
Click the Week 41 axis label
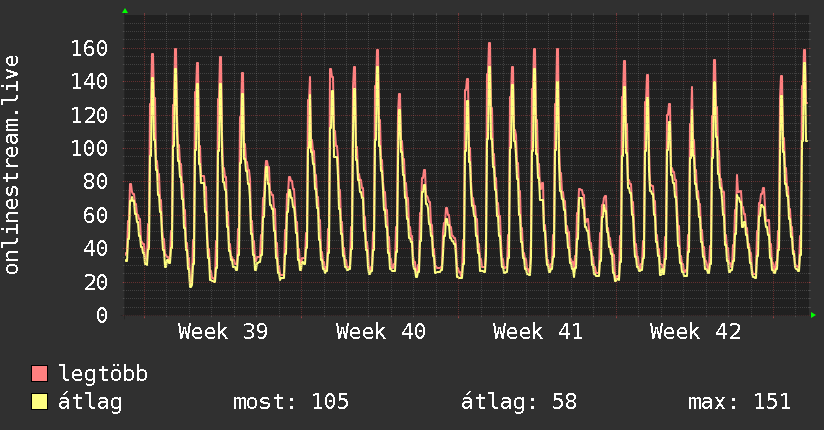click(538, 332)
